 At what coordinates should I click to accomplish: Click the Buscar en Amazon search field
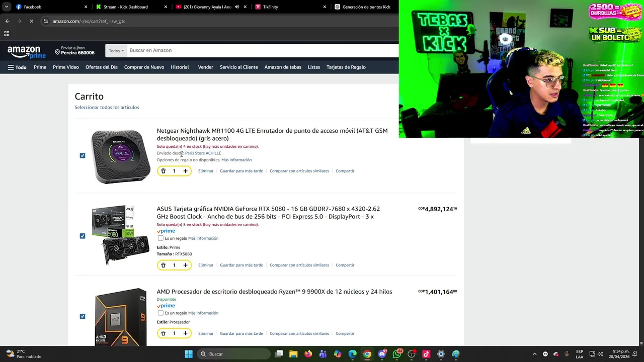(262, 50)
